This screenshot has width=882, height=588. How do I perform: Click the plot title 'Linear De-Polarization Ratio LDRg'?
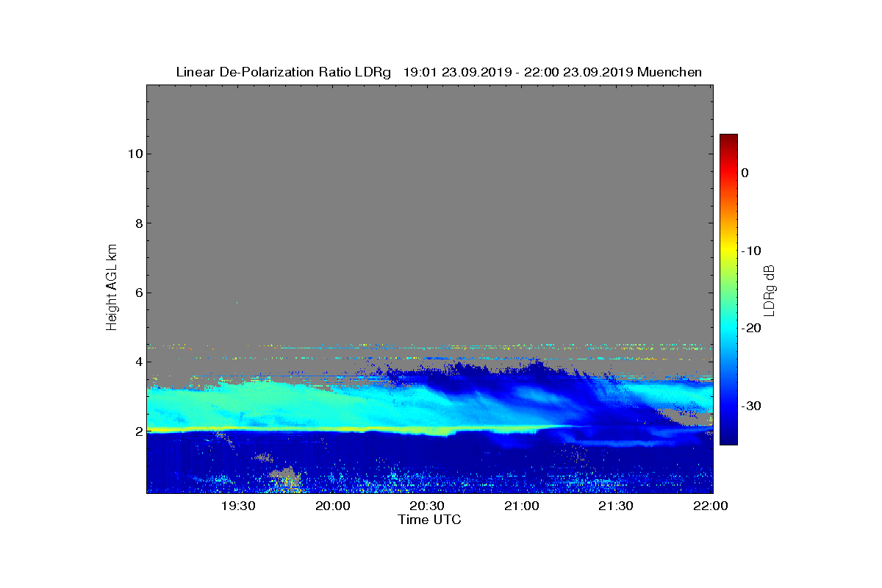284,72
